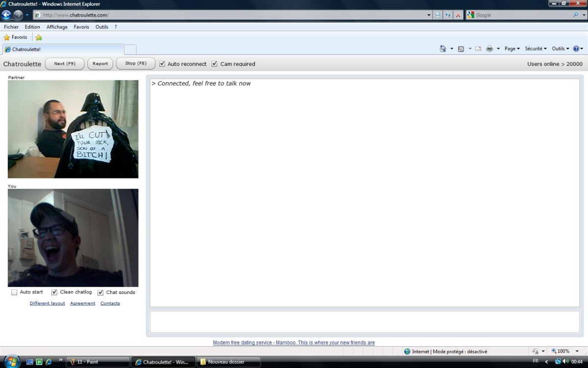This screenshot has height=368, width=588.
Task: Click the RSS feeds icon
Action: 461,49
